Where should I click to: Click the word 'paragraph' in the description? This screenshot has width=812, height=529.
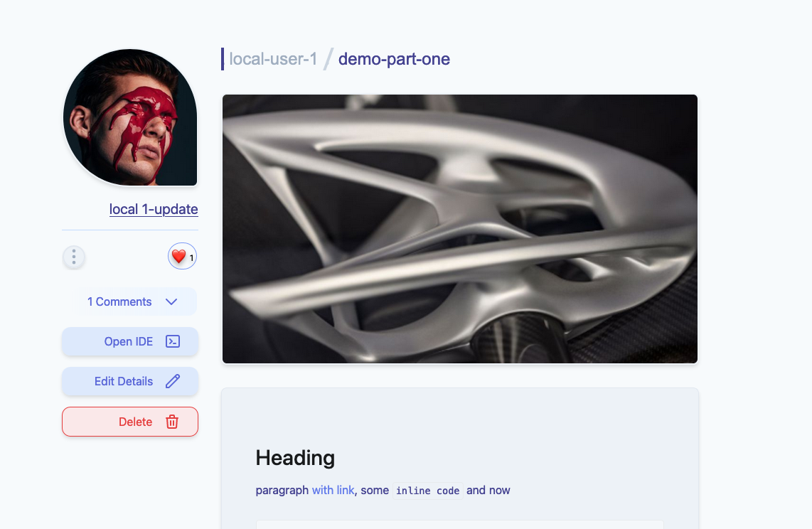point(282,490)
